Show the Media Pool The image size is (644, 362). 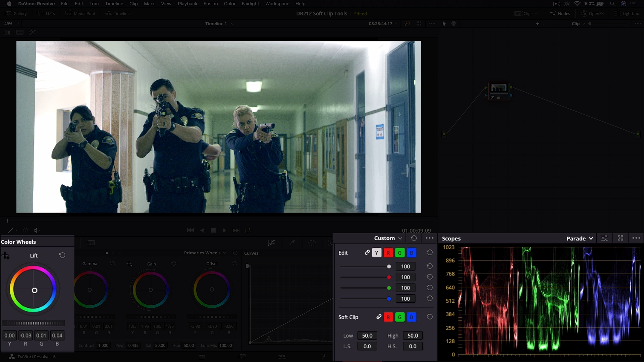click(80, 13)
